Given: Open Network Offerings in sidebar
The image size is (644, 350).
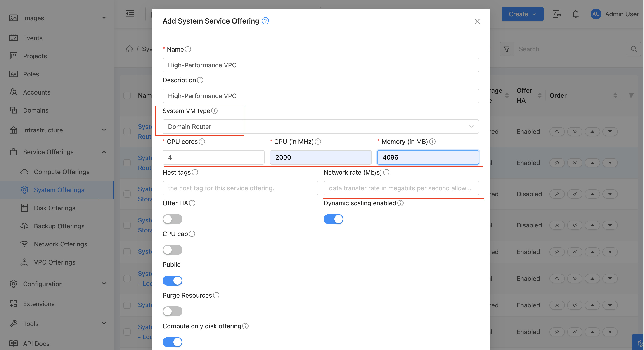Looking at the screenshot, I should click(x=61, y=244).
